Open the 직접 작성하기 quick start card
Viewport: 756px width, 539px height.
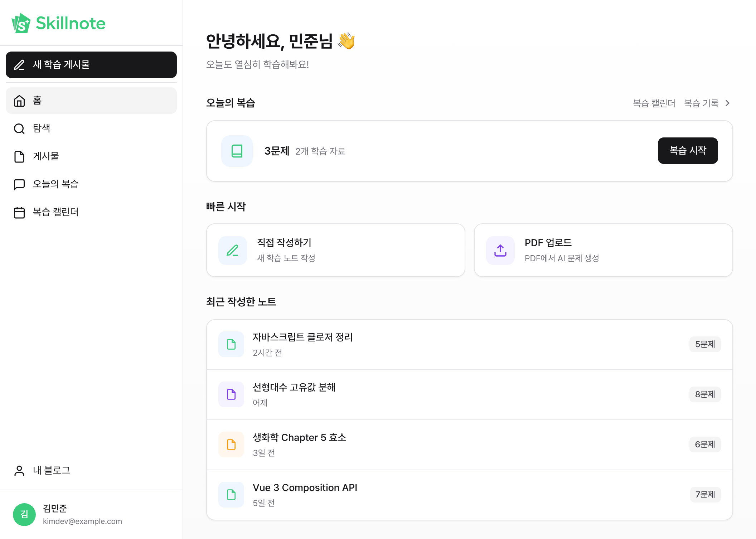coord(335,250)
